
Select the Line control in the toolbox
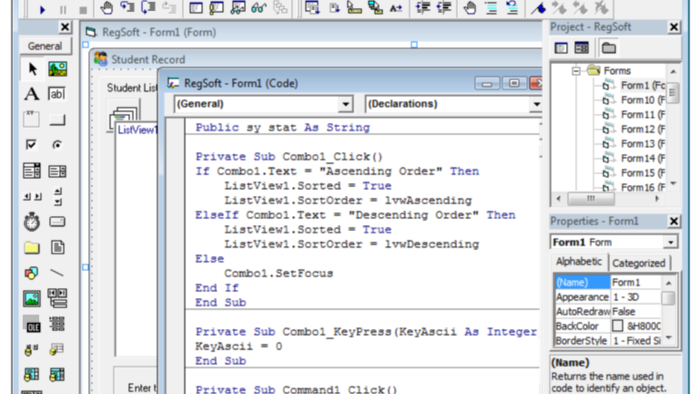point(57,272)
